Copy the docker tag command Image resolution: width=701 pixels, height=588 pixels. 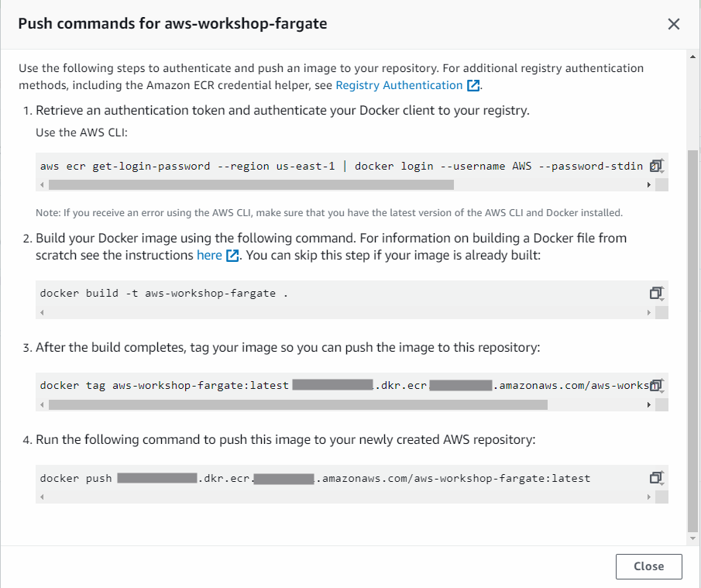[x=656, y=385]
